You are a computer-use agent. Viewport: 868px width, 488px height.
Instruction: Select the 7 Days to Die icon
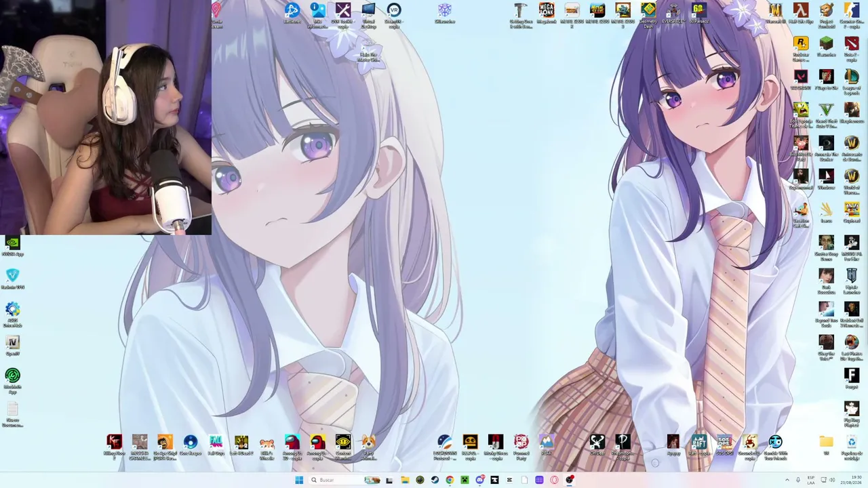(826, 81)
